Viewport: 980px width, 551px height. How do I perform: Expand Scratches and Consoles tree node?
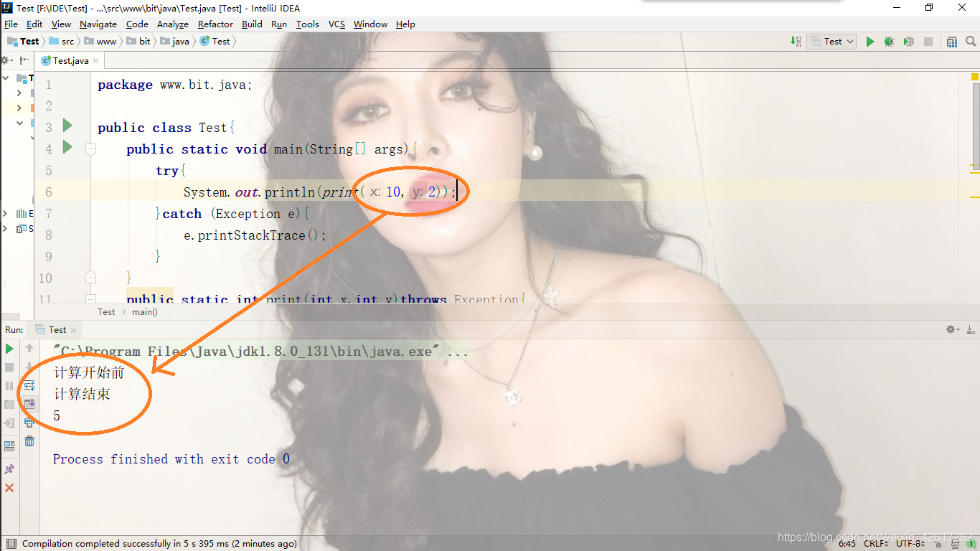coord(6,229)
